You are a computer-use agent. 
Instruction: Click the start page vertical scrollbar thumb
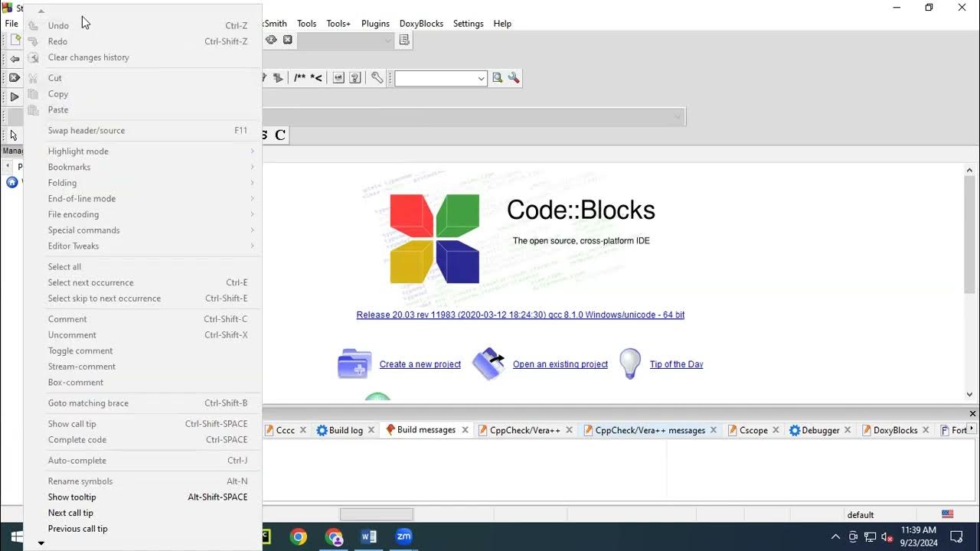[x=970, y=233]
